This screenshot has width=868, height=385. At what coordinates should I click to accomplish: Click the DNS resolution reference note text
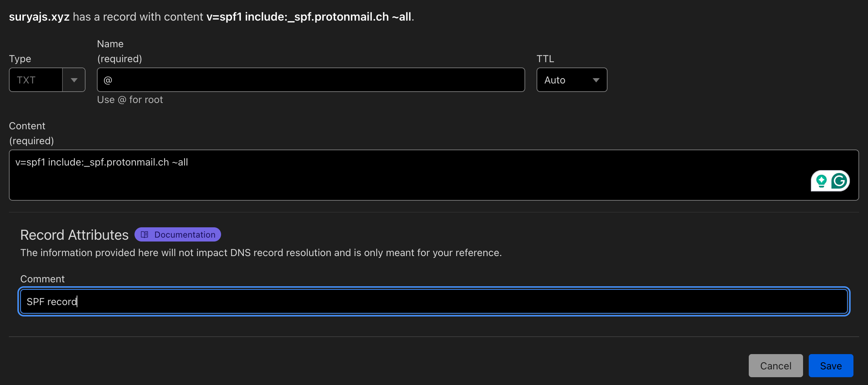point(261,253)
